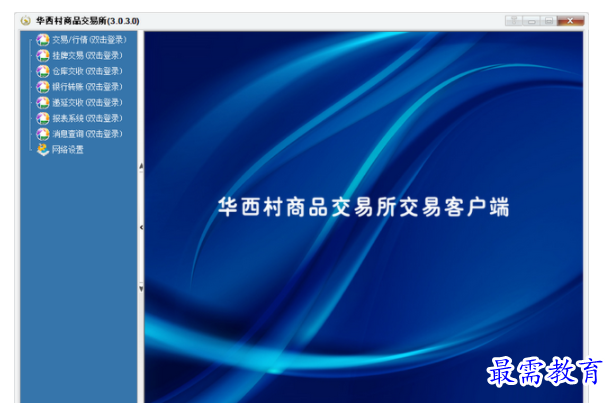
Task: Minimize the 华西村商品交易所 window
Action: (532, 21)
